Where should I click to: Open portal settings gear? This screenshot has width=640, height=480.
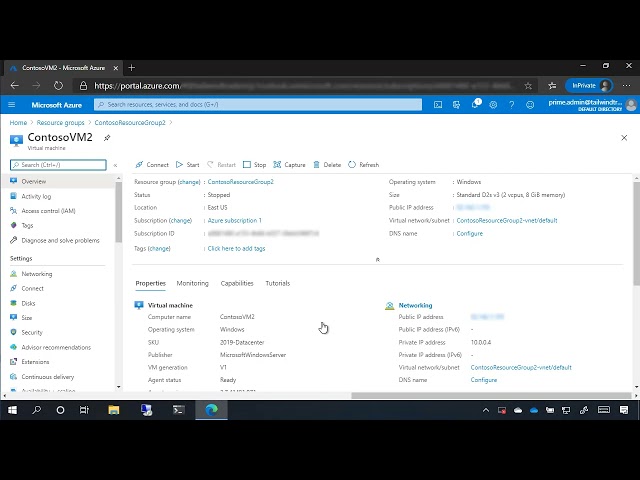[493, 105]
